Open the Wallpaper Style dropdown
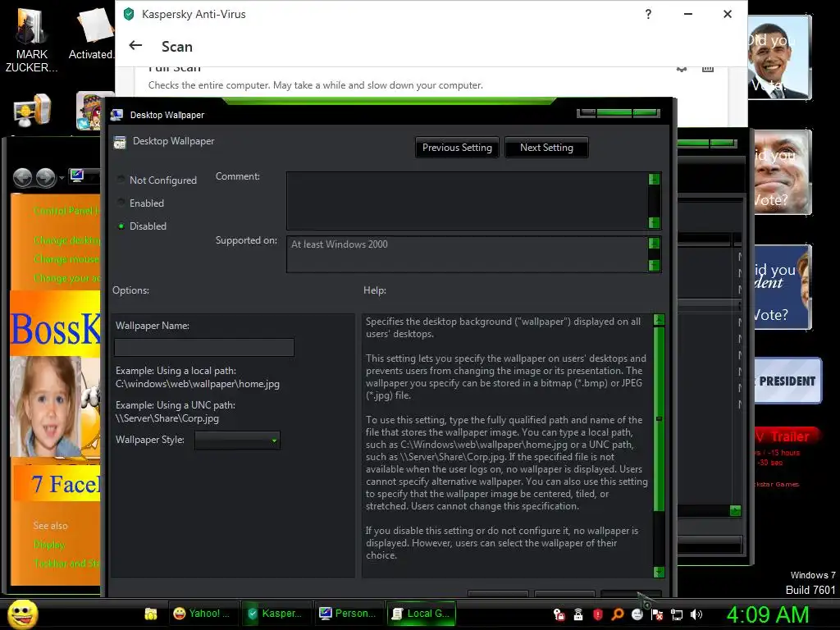The image size is (840, 630). click(237, 441)
